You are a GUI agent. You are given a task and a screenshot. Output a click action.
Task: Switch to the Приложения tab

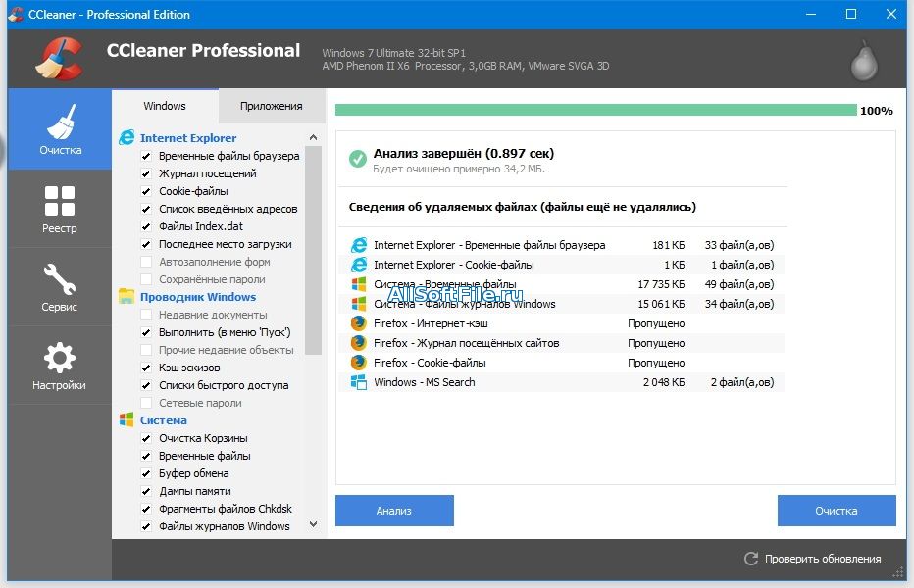point(271,106)
